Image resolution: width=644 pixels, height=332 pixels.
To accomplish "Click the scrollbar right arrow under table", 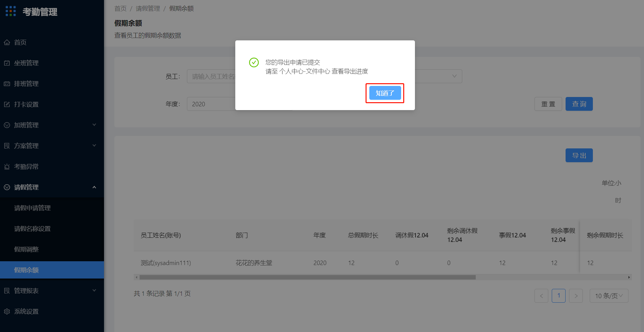I will click(629, 277).
